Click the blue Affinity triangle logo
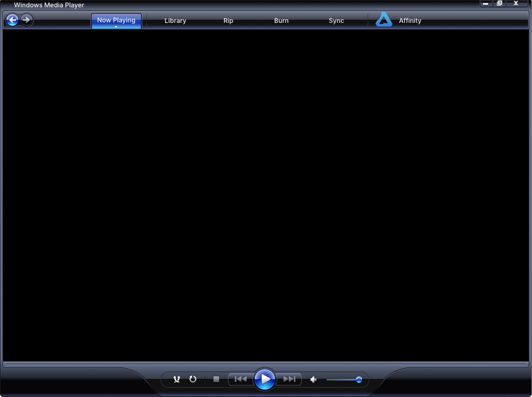The width and height of the screenshot is (532, 397). pyautogui.click(x=384, y=20)
